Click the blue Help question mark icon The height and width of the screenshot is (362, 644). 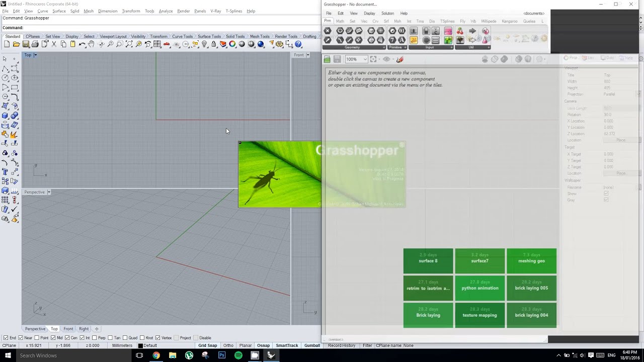298,44
